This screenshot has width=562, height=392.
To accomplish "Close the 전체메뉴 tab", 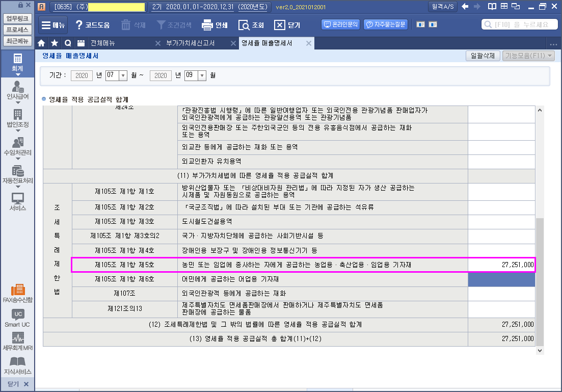I will [158, 43].
